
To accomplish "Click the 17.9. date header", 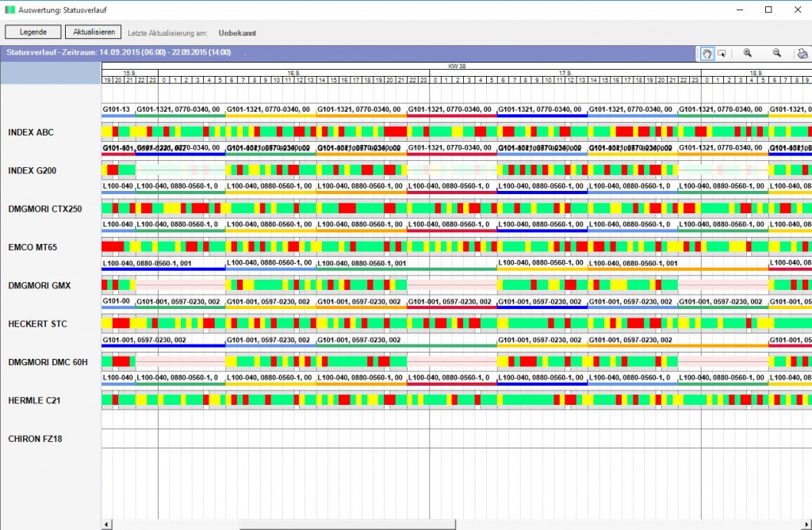I will pyautogui.click(x=565, y=73).
